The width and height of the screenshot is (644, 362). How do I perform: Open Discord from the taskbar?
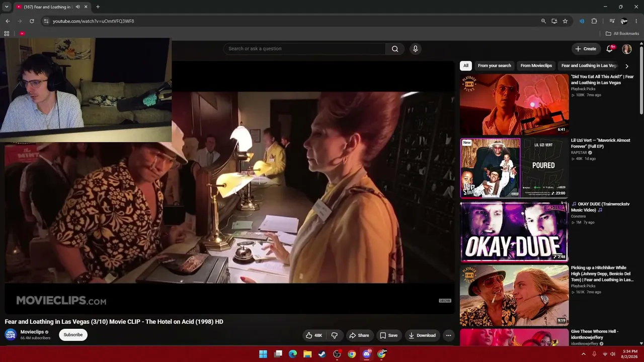click(x=367, y=354)
